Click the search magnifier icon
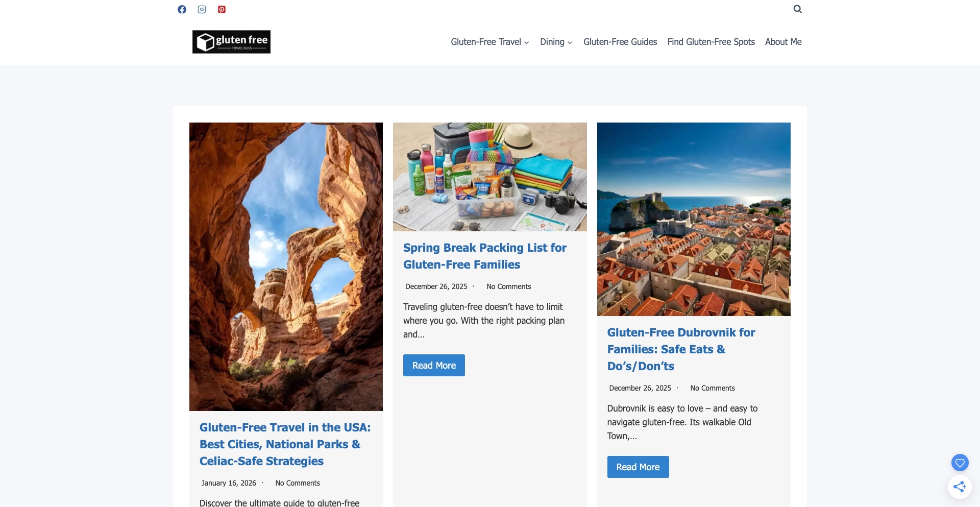The width and height of the screenshot is (980, 507). tap(797, 9)
